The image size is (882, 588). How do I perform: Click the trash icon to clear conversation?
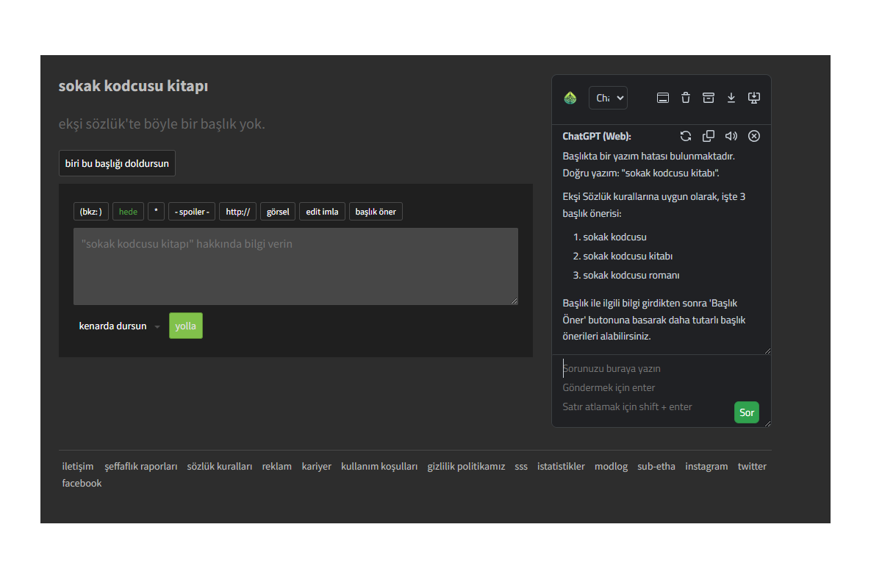point(686,98)
